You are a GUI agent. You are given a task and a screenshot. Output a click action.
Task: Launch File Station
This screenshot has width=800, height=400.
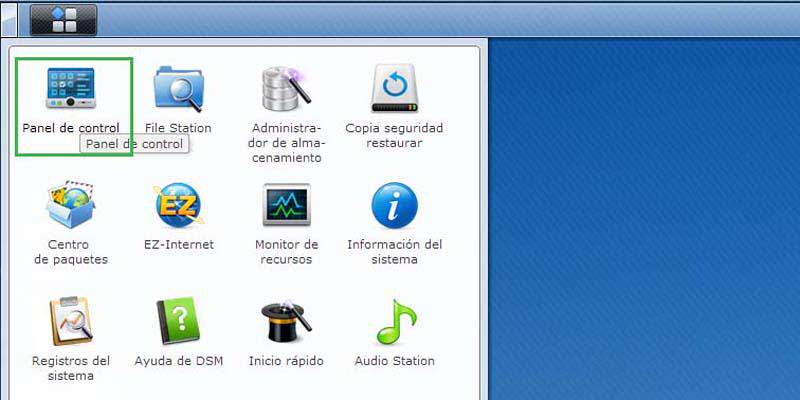pos(179,88)
